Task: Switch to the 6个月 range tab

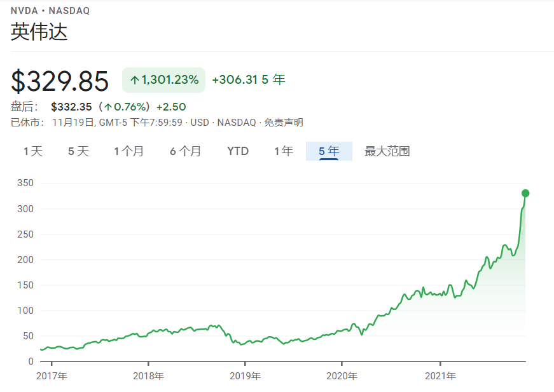Action: (x=184, y=151)
